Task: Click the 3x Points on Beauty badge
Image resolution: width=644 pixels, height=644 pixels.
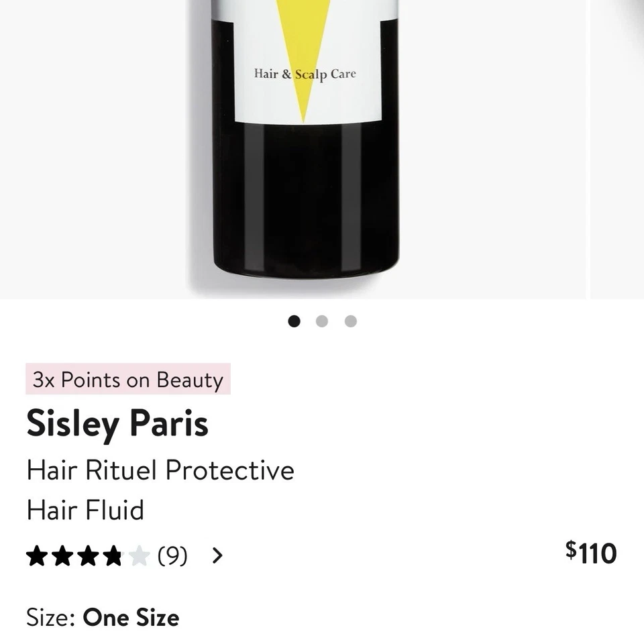Action: (127, 380)
